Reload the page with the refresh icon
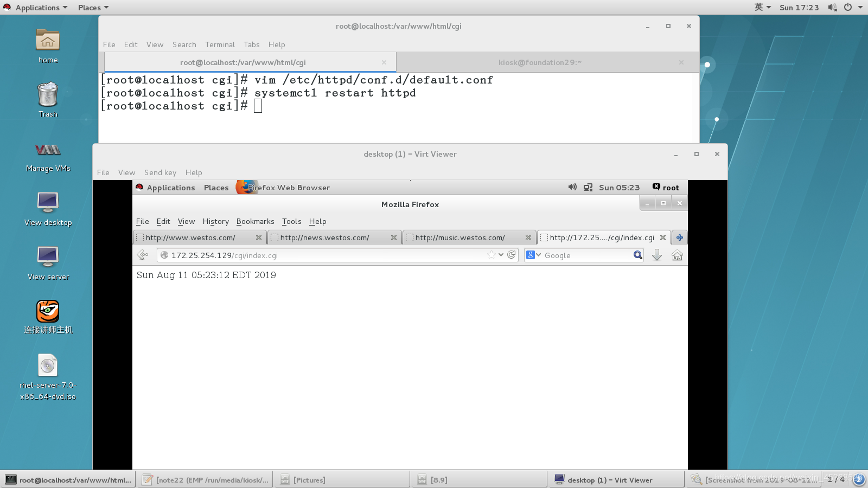868x488 pixels. (511, 255)
